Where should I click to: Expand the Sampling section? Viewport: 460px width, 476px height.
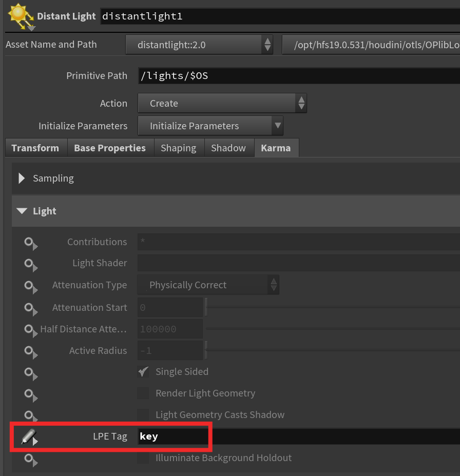(22, 178)
